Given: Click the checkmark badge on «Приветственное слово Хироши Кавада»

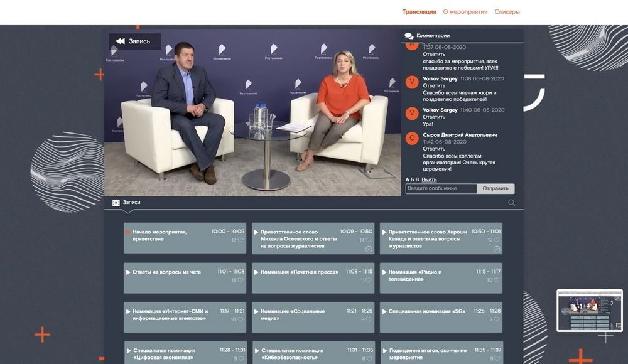Looking at the screenshot, I should 495,247.
